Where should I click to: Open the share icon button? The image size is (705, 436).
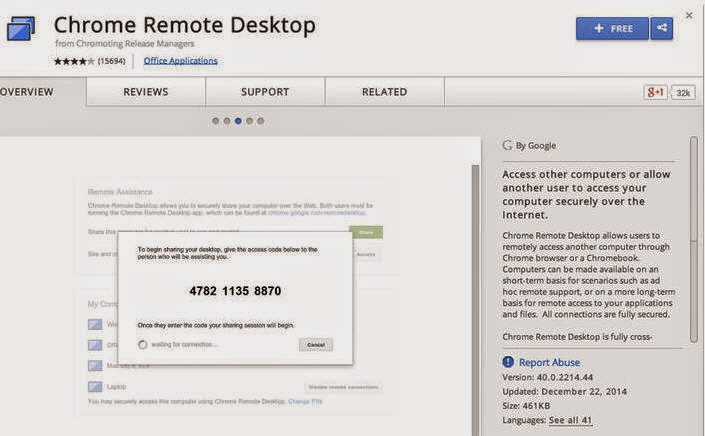pos(662,29)
